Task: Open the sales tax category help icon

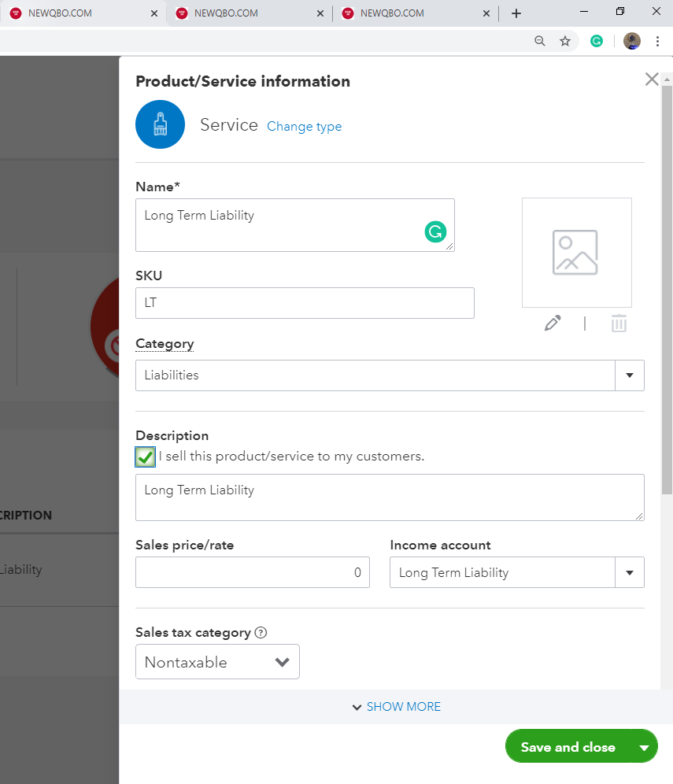Action: [261, 632]
